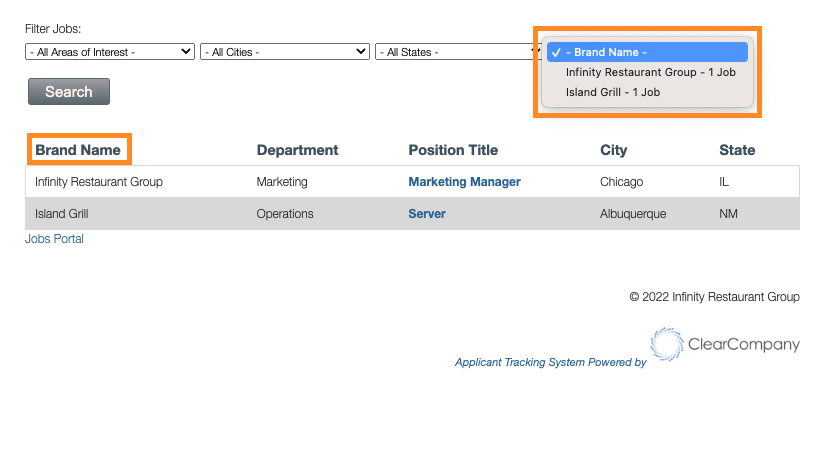Click the Chicago city cell
Screen dimensions: 832x452
coord(621,182)
